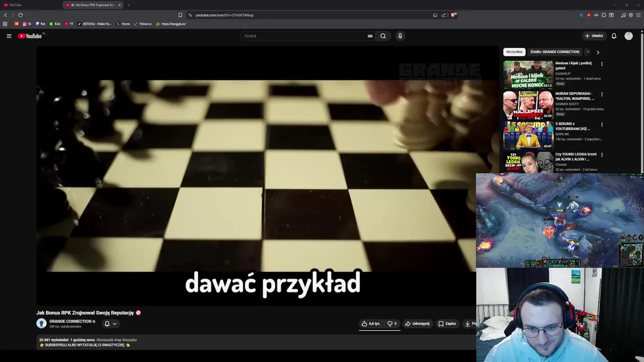Select the Wszystkie filter chip
The width and height of the screenshot is (644, 362).
[514, 52]
